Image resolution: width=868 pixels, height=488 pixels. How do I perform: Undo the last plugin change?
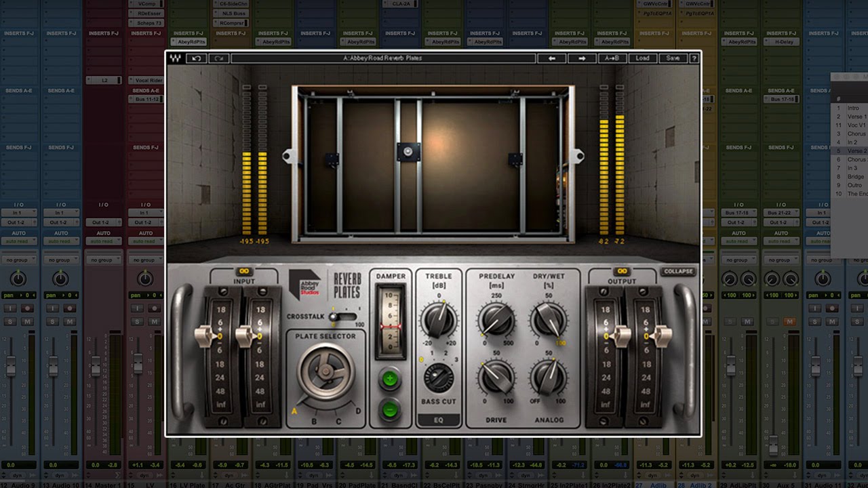pyautogui.click(x=196, y=58)
